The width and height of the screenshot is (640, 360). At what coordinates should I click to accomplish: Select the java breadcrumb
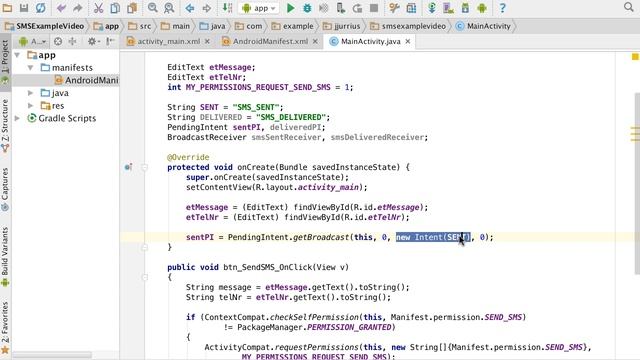212,26
